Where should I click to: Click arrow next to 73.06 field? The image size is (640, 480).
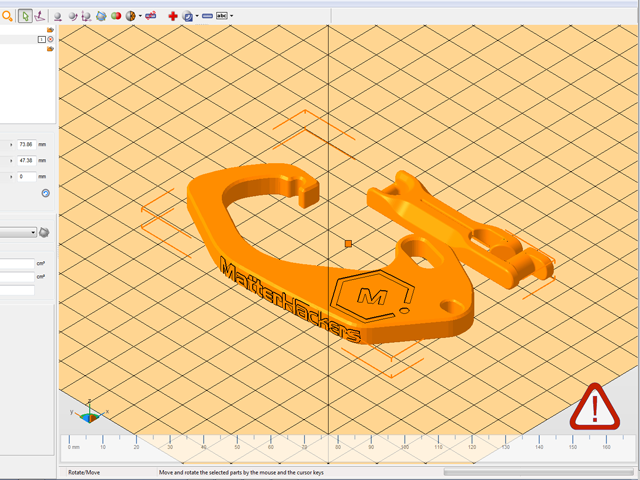coord(11,144)
